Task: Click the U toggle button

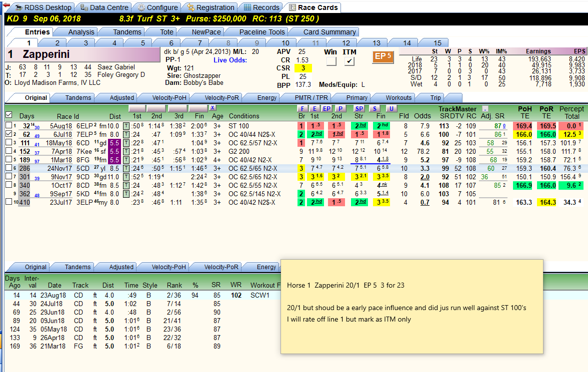Action: [x=391, y=109]
